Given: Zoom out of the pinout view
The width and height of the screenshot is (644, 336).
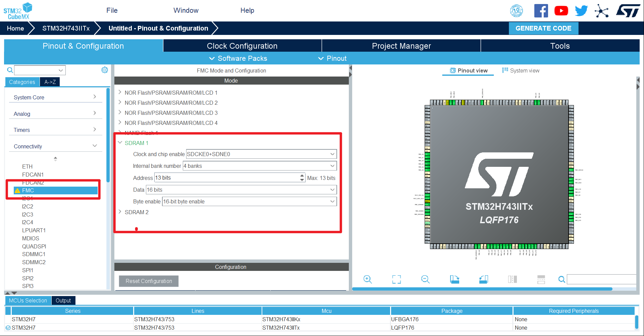Looking at the screenshot, I should click(x=425, y=279).
